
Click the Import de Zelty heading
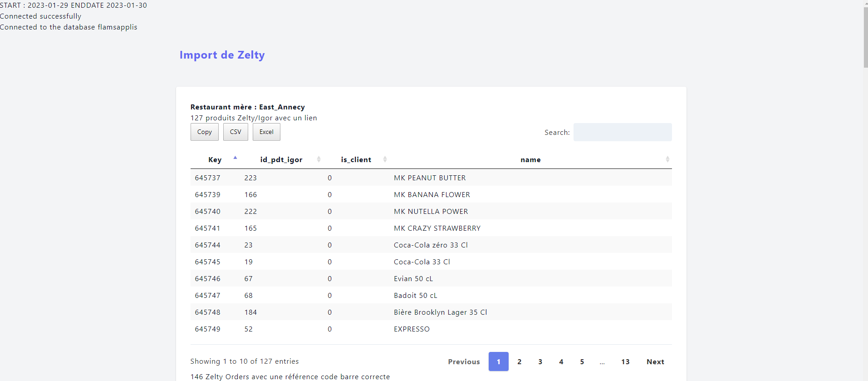(x=222, y=55)
